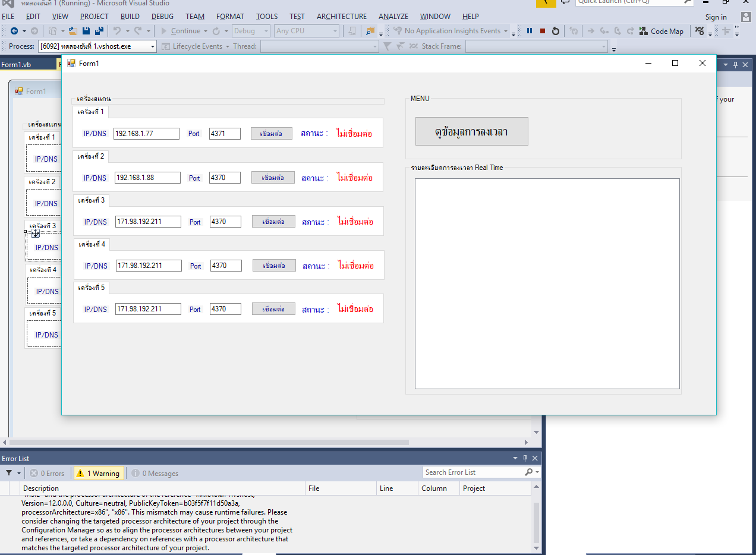The width and height of the screenshot is (756, 555).
Task: Toggle the 0 Errors filter
Action: tap(47, 474)
